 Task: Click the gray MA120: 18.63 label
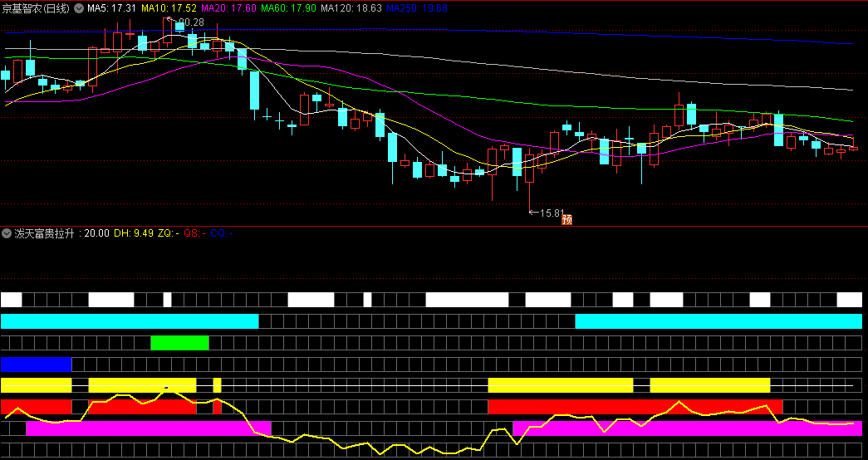(351, 8)
